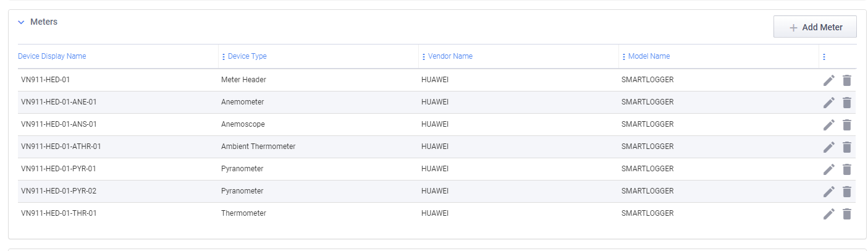Edit the Ambient Thermometer row
The width and height of the screenshot is (868, 251).
tap(828, 147)
